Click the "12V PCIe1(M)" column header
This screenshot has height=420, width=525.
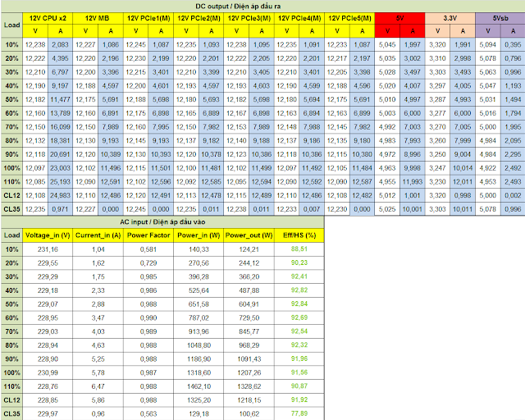point(148,16)
